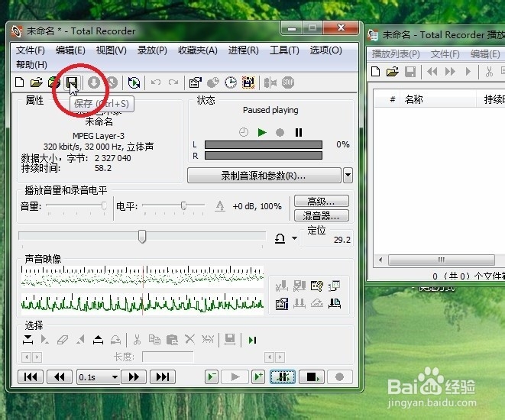Open the 编辑(E) menu in Total Recorder
Image resolution: width=505 pixels, height=420 pixels.
[x=70, y=50]
